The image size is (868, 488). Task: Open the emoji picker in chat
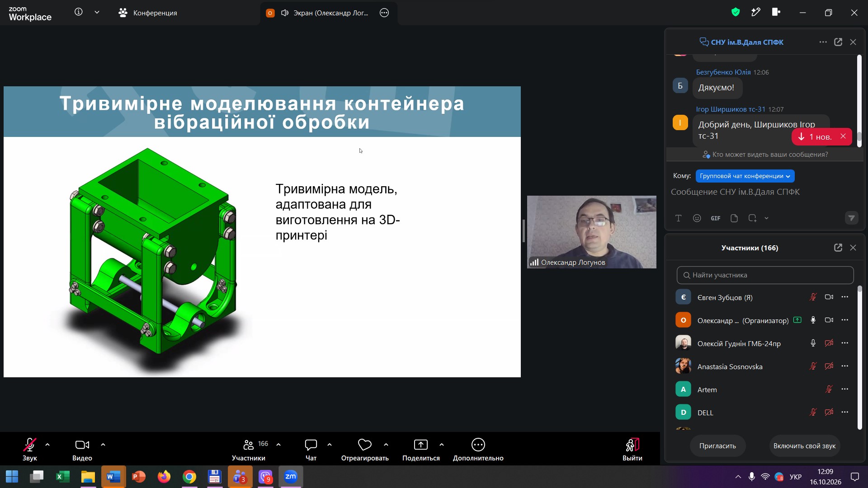coord(697,218)
